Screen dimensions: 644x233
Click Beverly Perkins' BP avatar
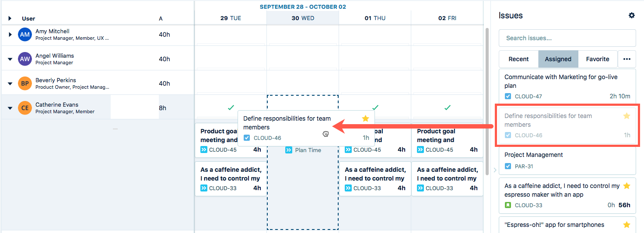click(x=25, y=83)
